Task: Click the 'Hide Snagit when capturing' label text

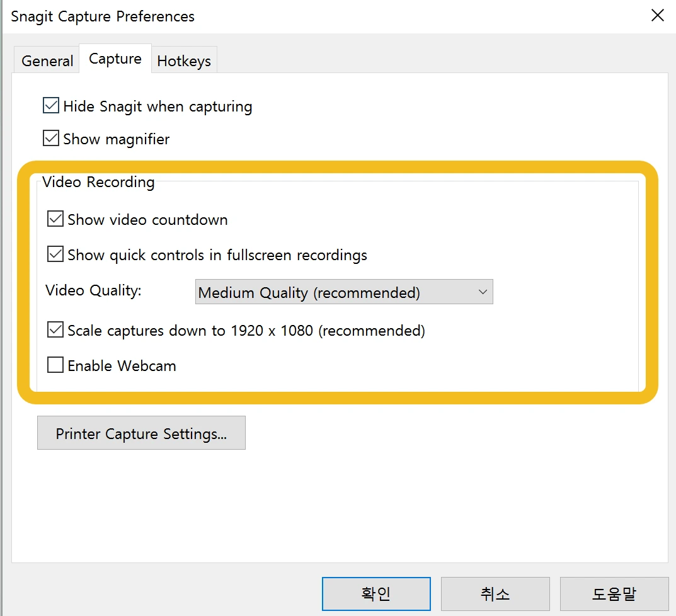Action: point(158,106)
